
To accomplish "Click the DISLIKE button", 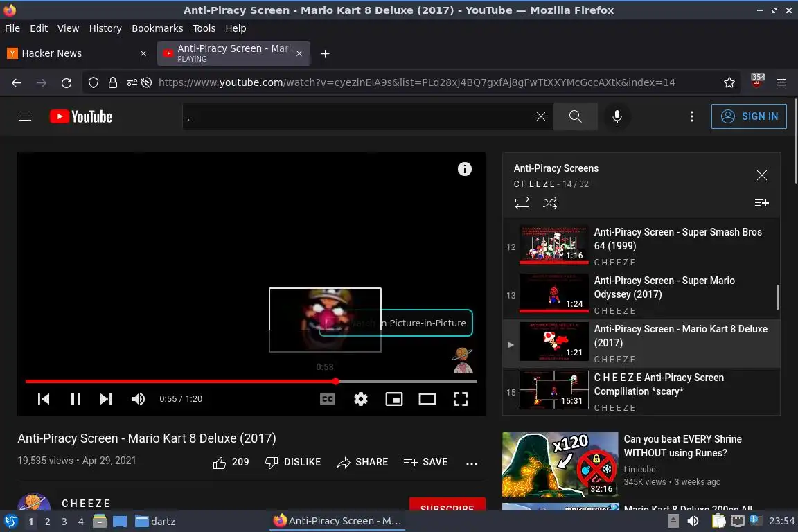I will coord(293,462).
